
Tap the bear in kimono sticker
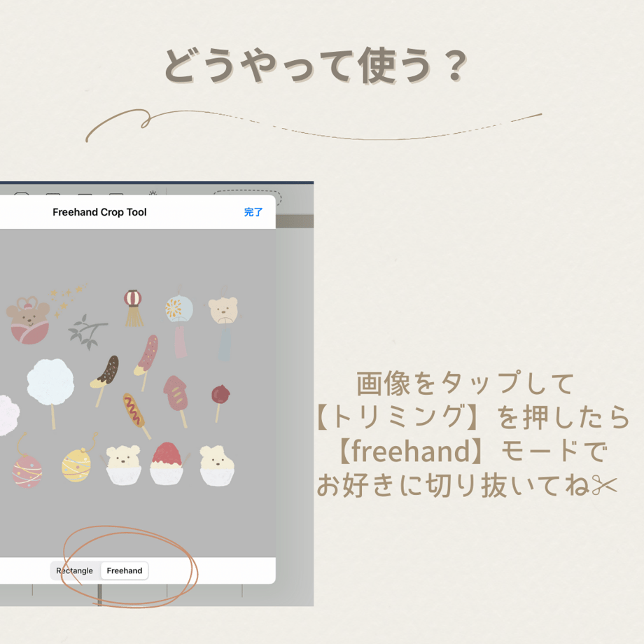(x=28, y=321)
